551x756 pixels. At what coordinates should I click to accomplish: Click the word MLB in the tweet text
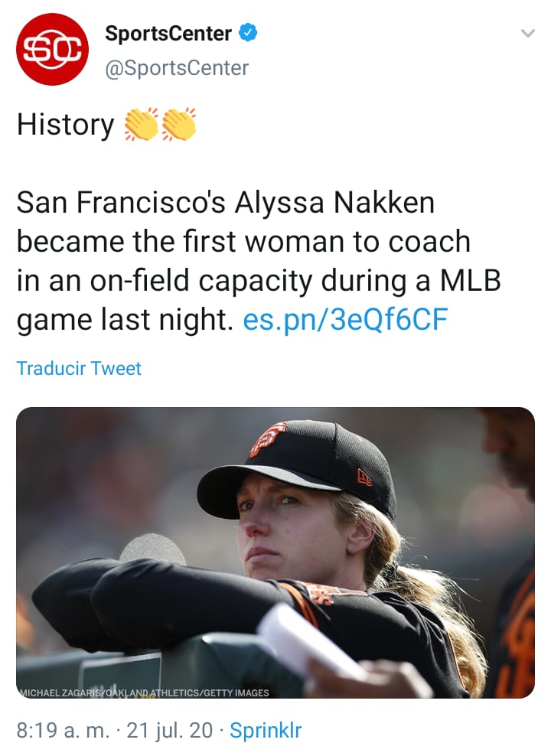click(x=469, y=281)
